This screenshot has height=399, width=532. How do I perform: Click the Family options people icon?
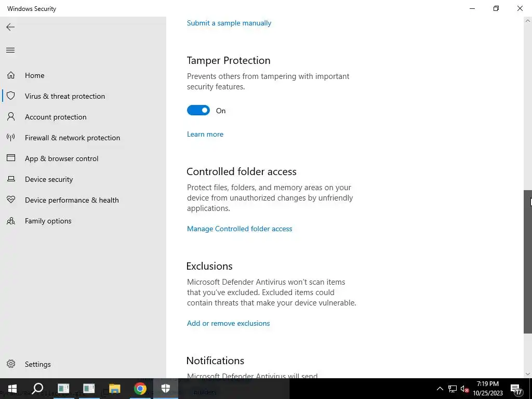[11, 221]
